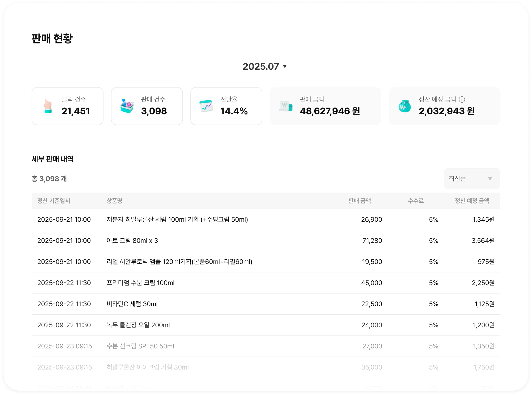Click the 녹두 클렌징 오일 200ml product

click(x=138, y=325)
